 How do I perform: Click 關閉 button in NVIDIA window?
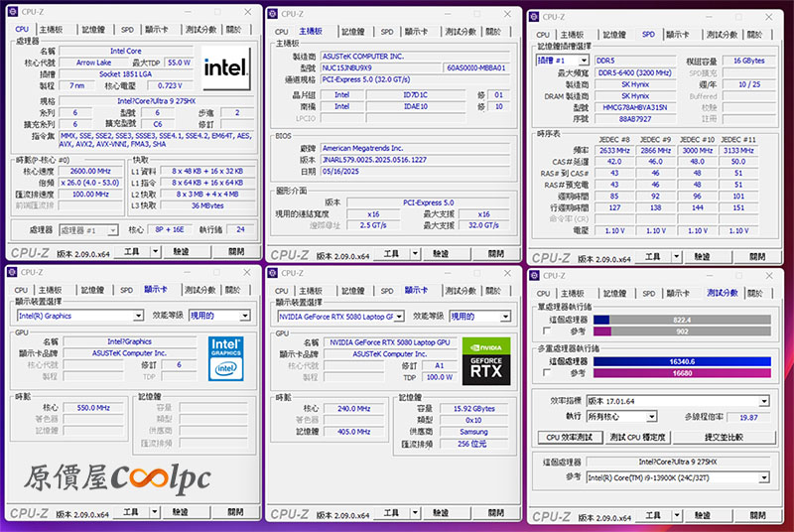pos(496,513)
